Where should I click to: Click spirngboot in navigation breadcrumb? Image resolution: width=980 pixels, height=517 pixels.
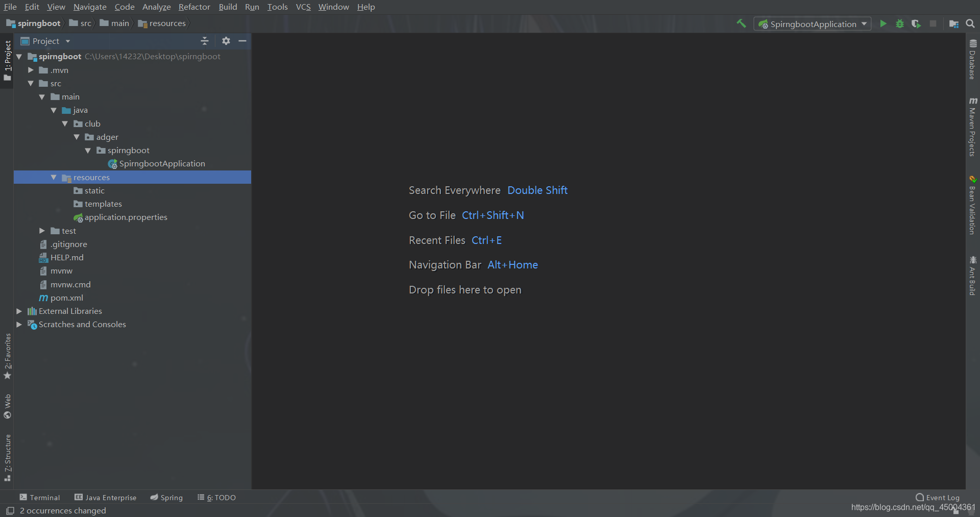click(x=33, y=23)
